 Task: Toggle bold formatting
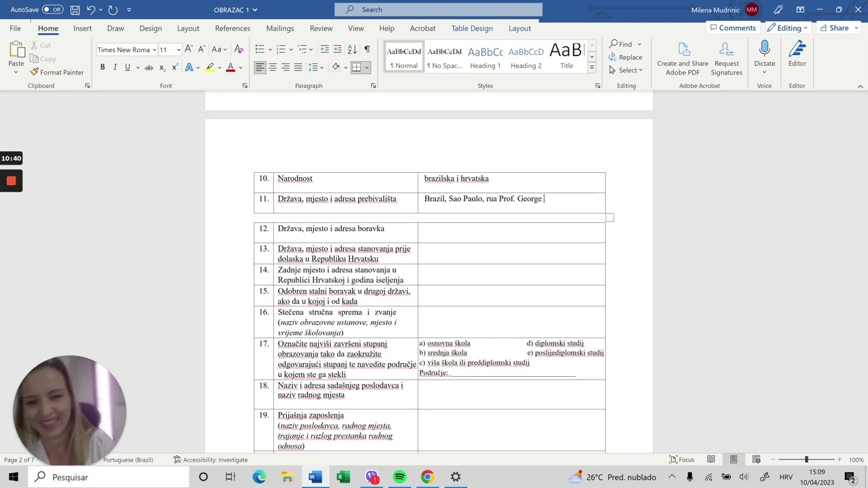click(102, 67)
